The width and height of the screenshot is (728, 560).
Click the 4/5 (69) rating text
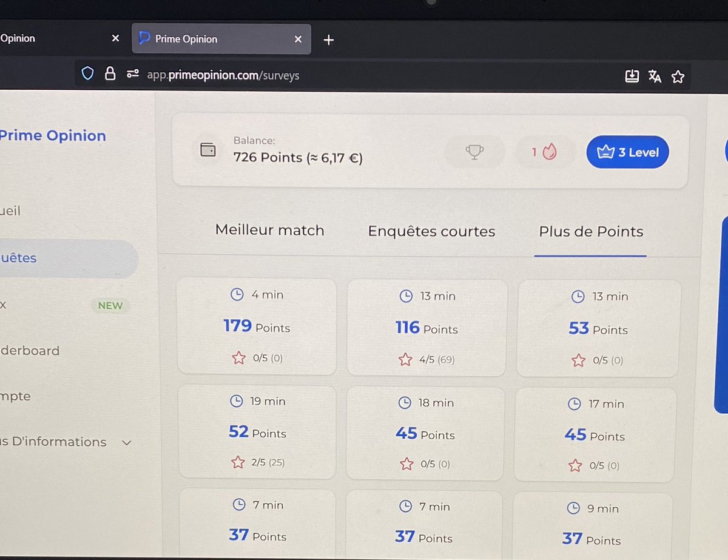pos(436,360)
